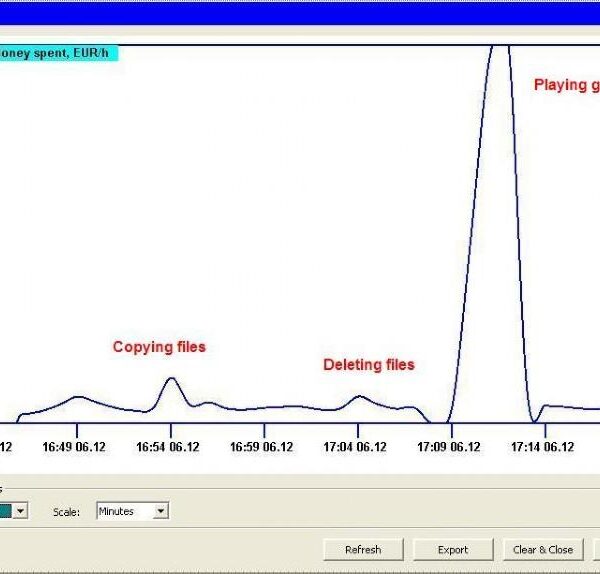Click the curve bump below 'Copying files'
This screenshot has width=600, height=574.
(171, 378)
